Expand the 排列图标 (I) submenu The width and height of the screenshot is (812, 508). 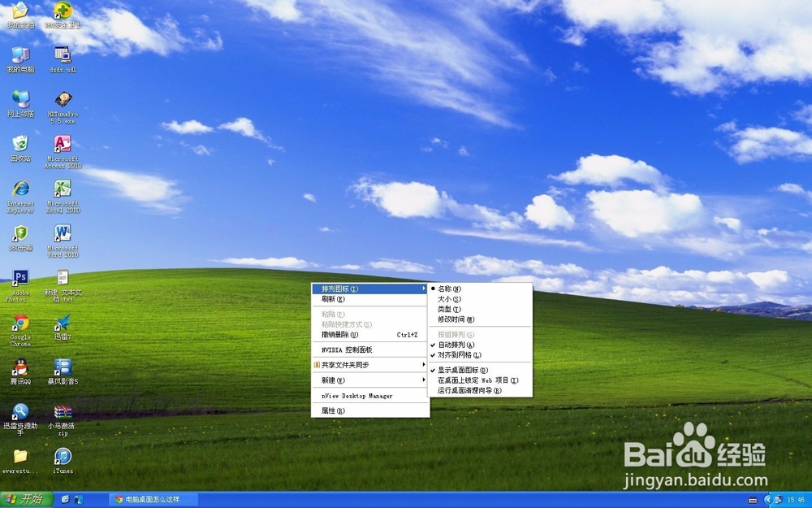(x=370, y=289)
